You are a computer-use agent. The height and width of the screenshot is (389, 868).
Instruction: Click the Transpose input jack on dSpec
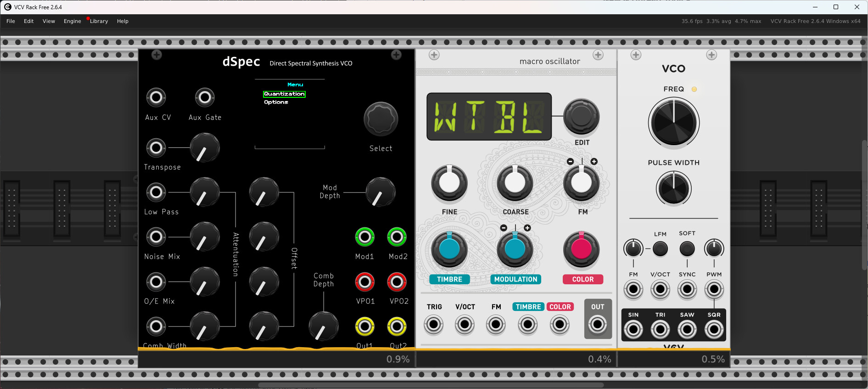pos(156,148)
